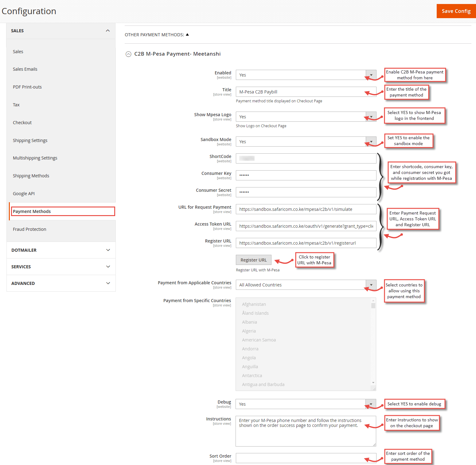Open the Enabled dropdown
The image size is (476, 465).
point(306,75)
